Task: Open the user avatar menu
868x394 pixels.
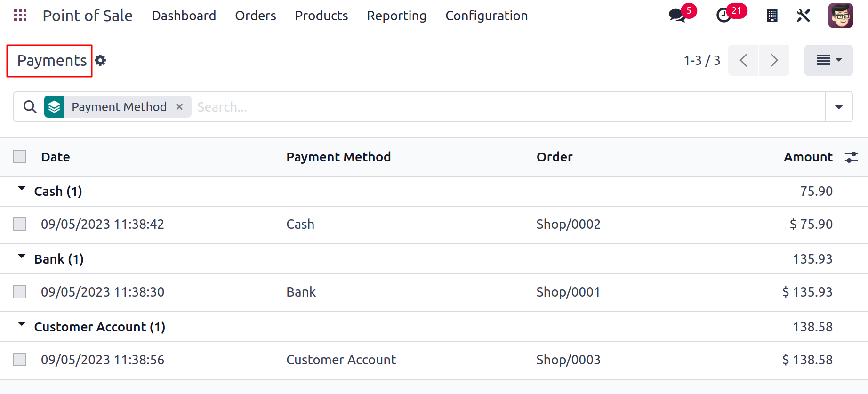Action: click(x=841, y=16)
